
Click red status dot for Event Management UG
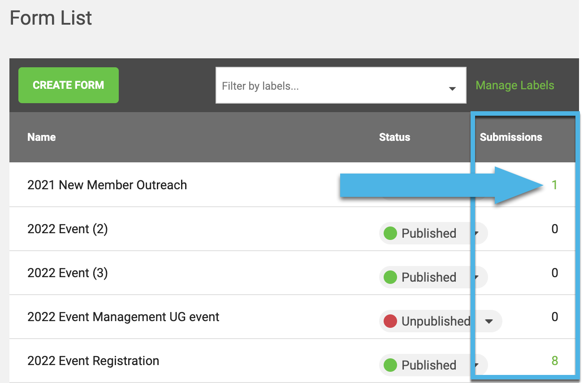pos(390,321)
